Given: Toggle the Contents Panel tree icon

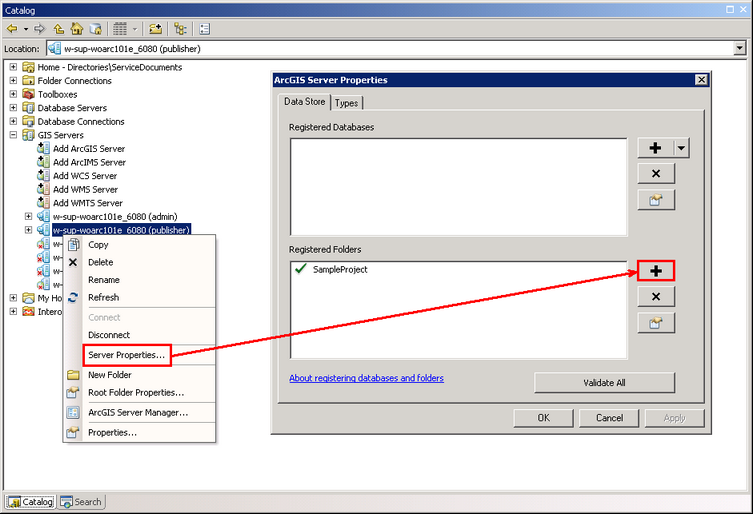Looking at the screenshot, I should pos(180,29).
